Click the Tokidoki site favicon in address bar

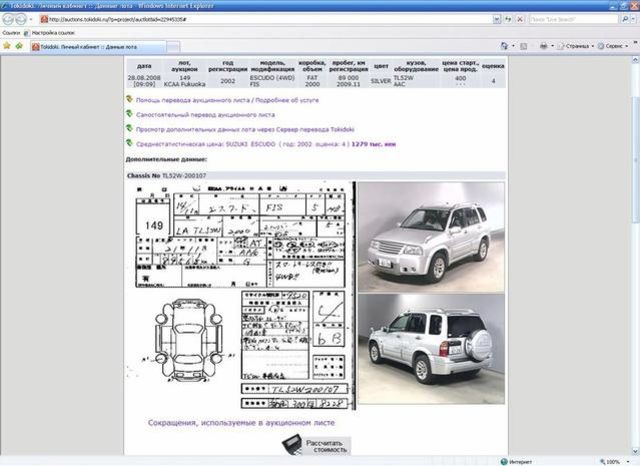point(44,19)
